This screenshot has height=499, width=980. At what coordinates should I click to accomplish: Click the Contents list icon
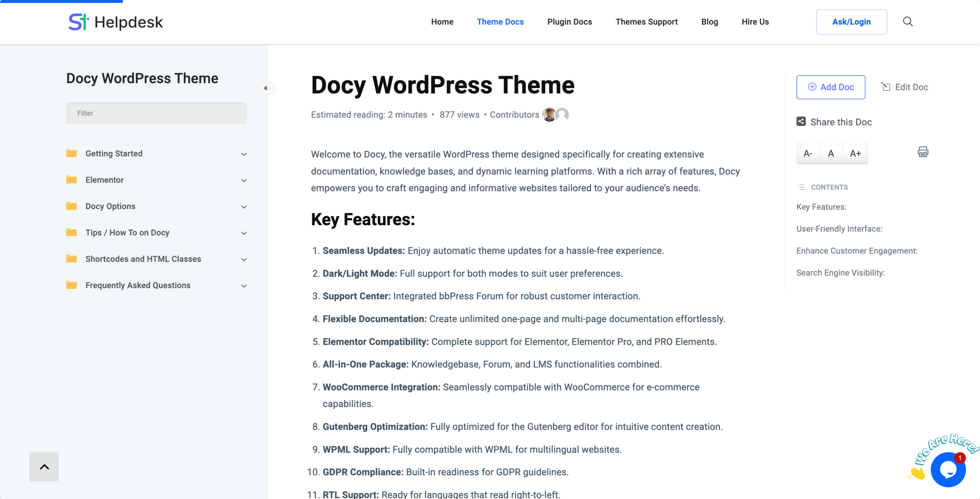coord(800,187)
